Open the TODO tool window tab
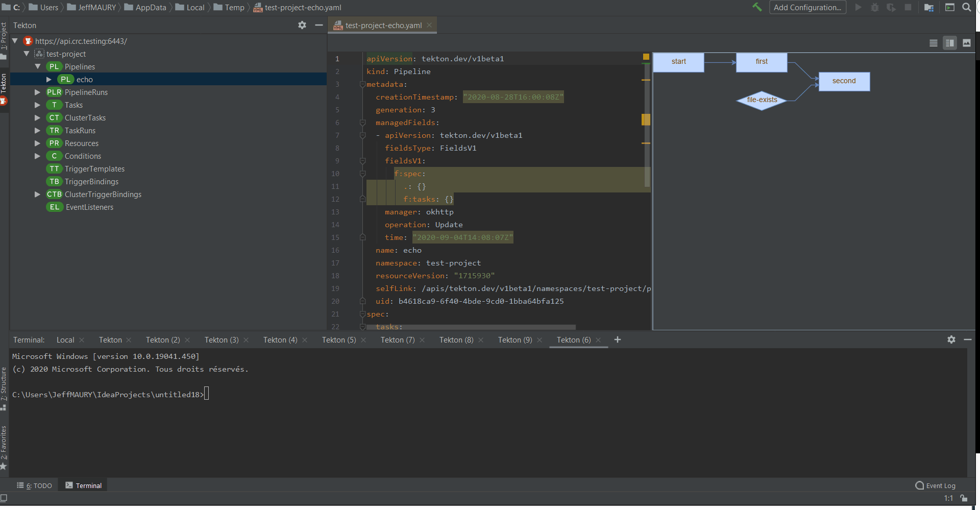The width and height of the screenshot is (980, 510). coord(35,485)
